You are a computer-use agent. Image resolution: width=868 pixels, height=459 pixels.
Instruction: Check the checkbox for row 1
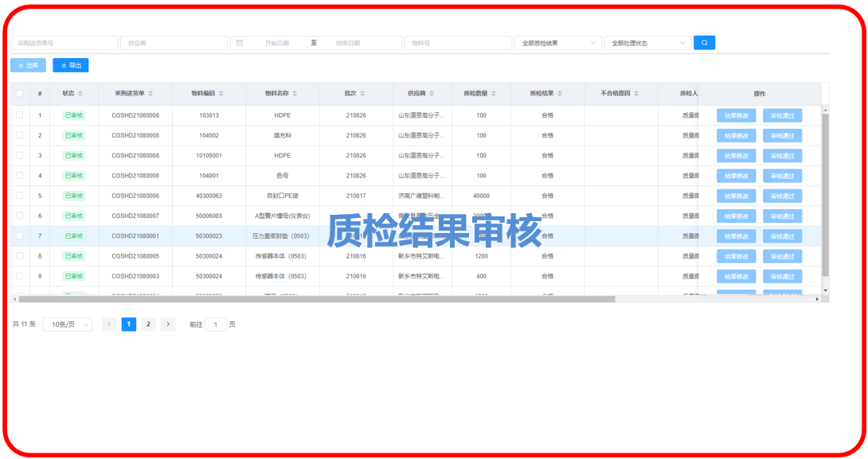(x=19, y=115)
